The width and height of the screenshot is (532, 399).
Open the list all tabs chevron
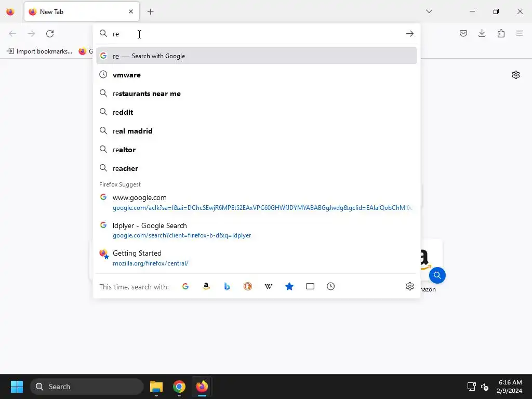pyautogui.click(x=429, y=11)
